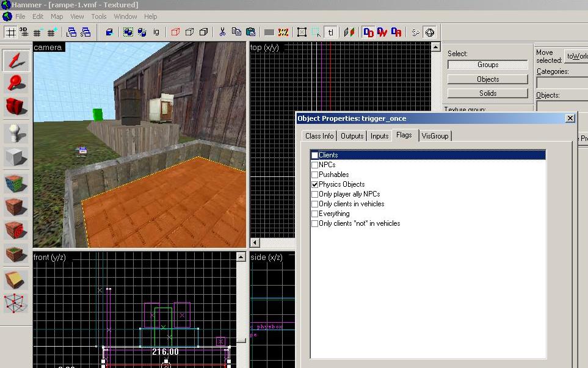Toggle the 3D grid button

24,32
